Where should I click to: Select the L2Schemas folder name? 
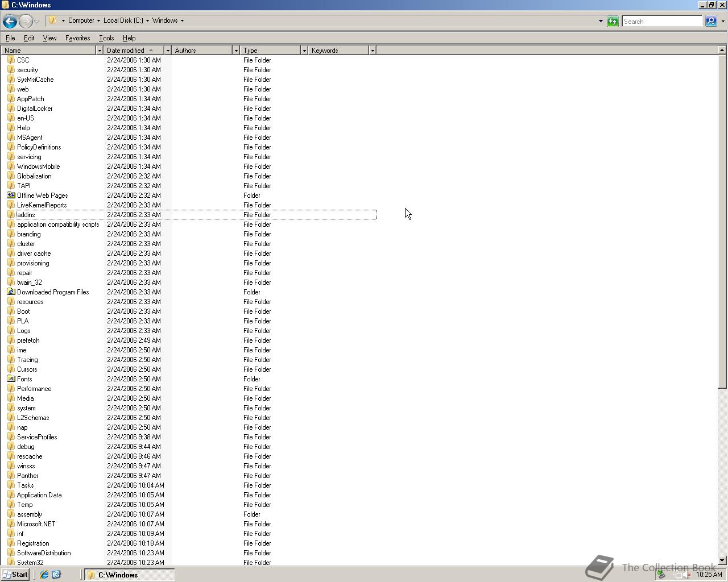tap(33, 418)
